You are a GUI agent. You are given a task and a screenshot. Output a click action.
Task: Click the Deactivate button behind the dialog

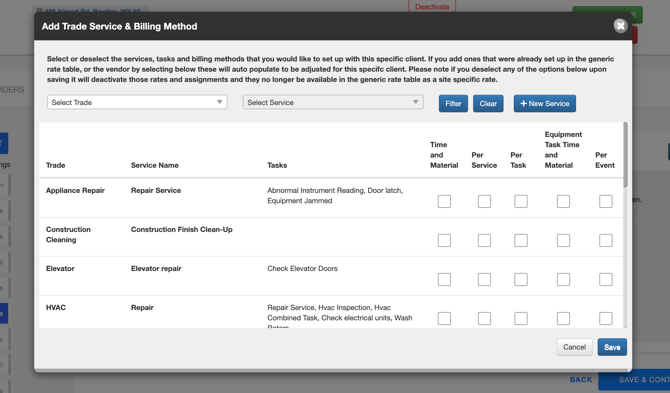(x=432, y=6)
